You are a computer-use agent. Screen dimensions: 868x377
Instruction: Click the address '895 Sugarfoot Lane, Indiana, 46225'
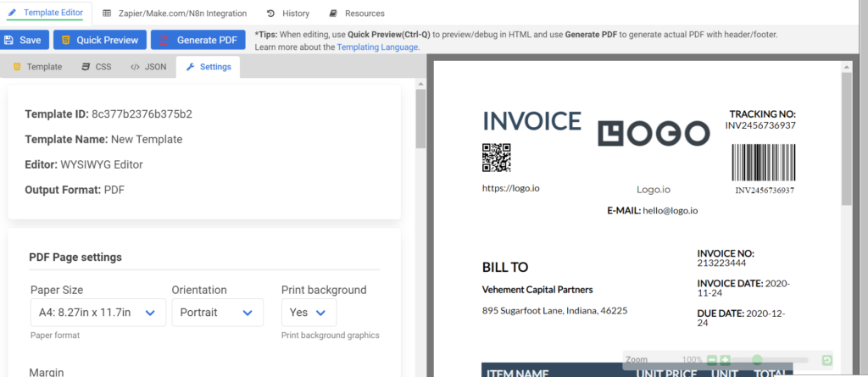point(554,311)
